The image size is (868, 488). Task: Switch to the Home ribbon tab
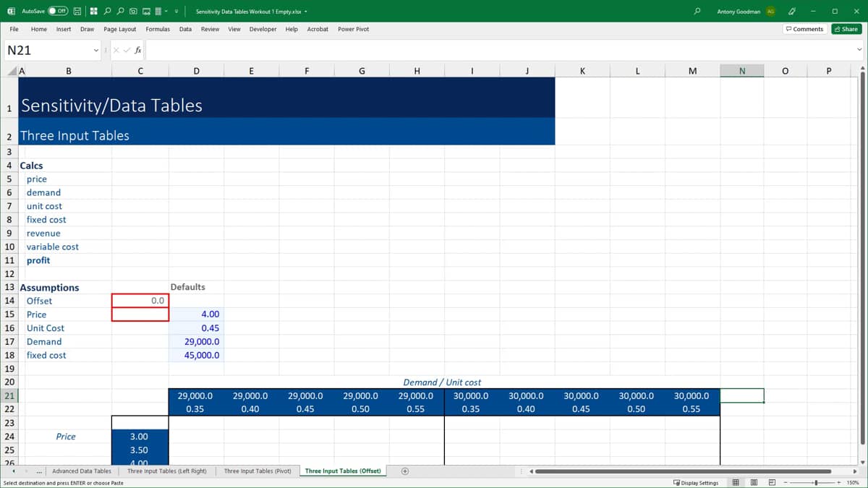point(39,29)
